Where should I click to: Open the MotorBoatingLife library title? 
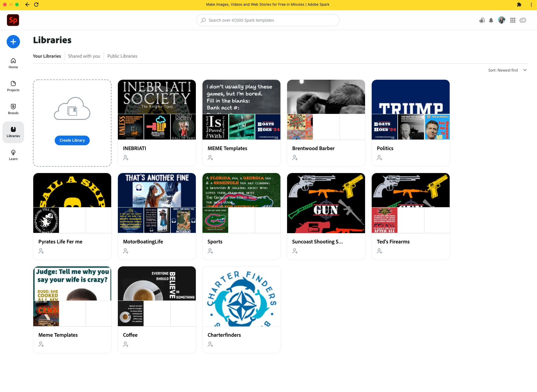(x=143, y=242)
